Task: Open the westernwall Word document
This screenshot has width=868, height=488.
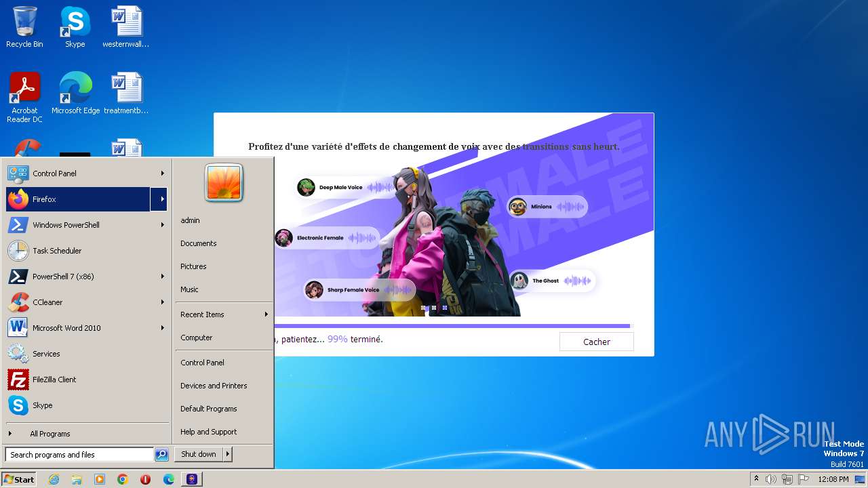Action: [x=126, y=27]
